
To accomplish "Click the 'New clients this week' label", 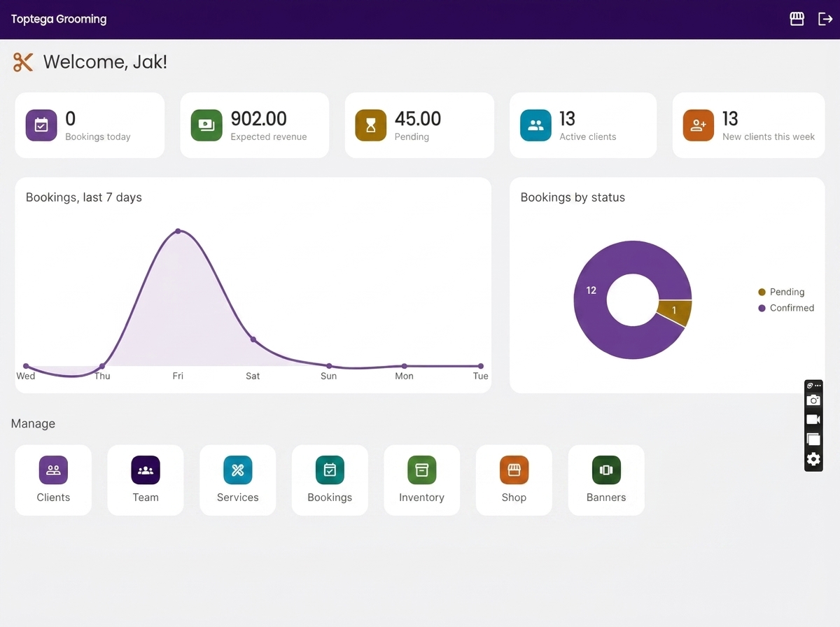I will (769, 137).
